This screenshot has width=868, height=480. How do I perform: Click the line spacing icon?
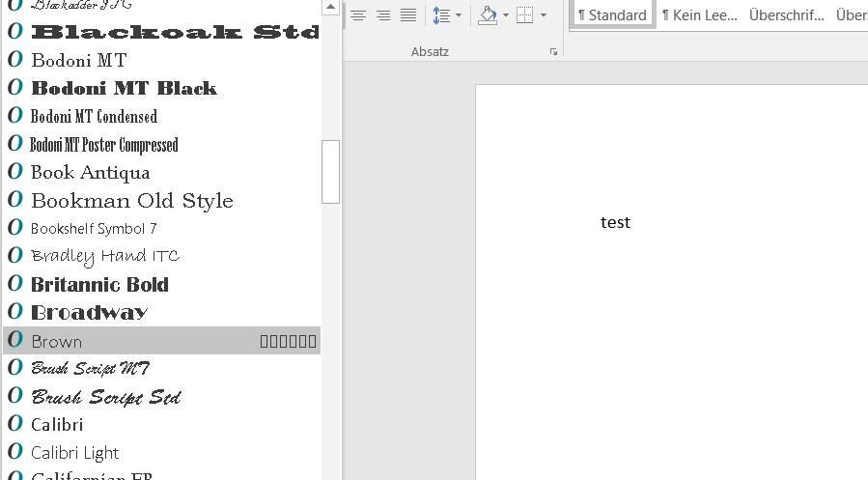[x=441, y=14]
